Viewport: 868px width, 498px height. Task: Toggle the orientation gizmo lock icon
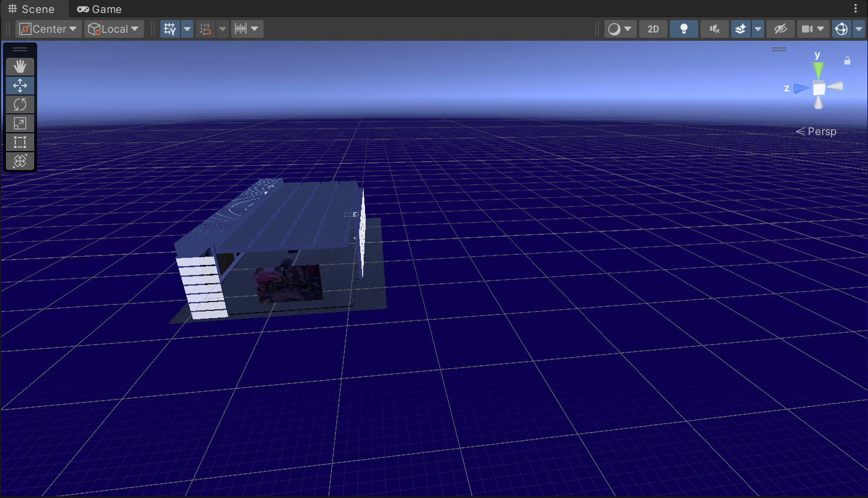point(847,60)
